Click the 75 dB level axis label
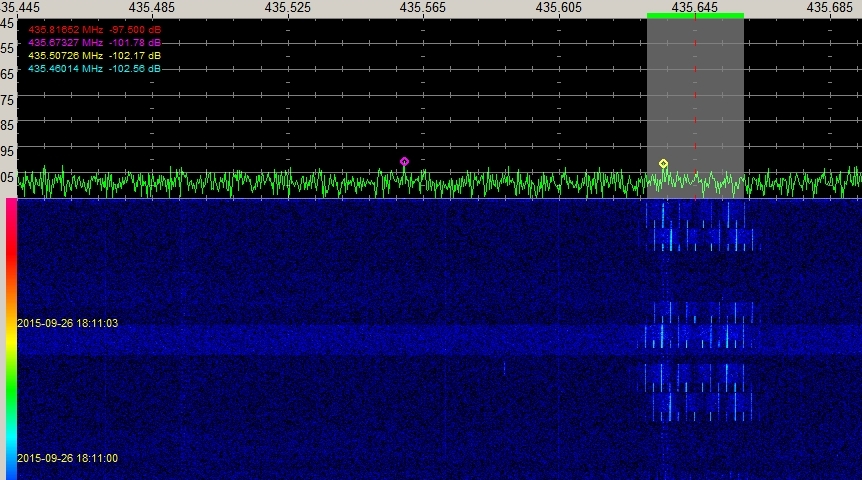The image size is (862, 480). [x=7, y=100]
